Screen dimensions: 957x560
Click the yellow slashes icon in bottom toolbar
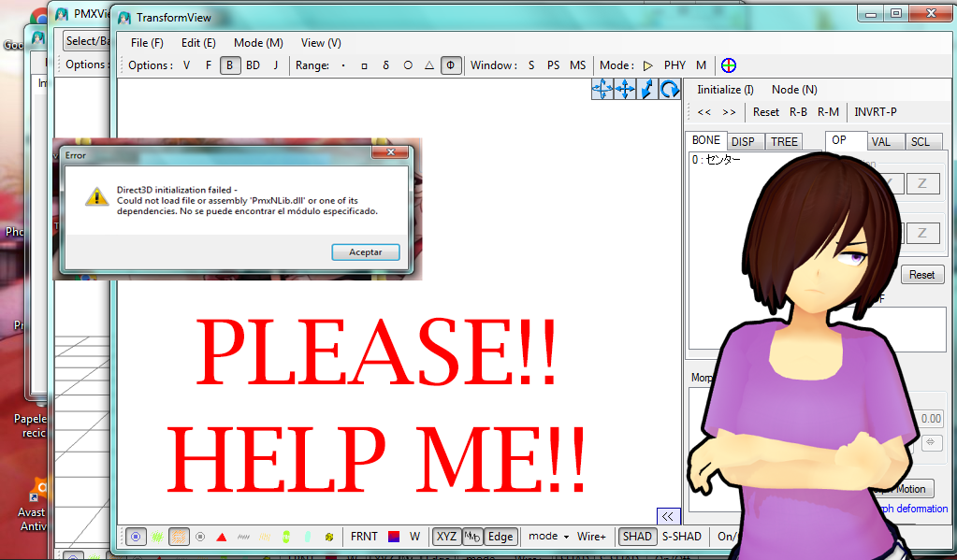[x=265, y=537]
